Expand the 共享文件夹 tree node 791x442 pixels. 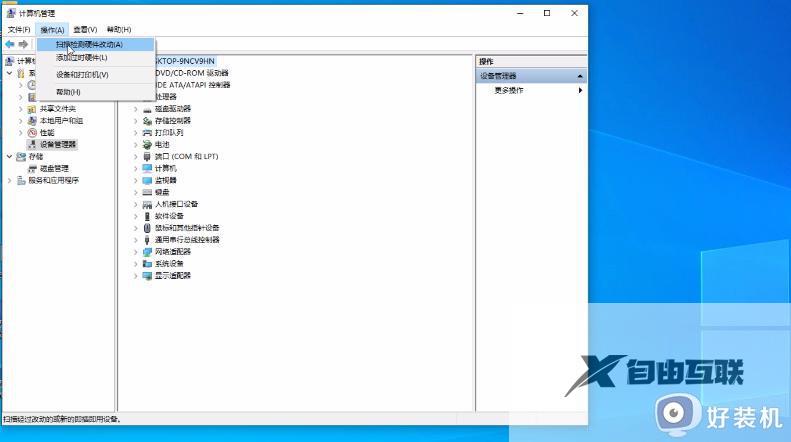[x=21, y=109]
